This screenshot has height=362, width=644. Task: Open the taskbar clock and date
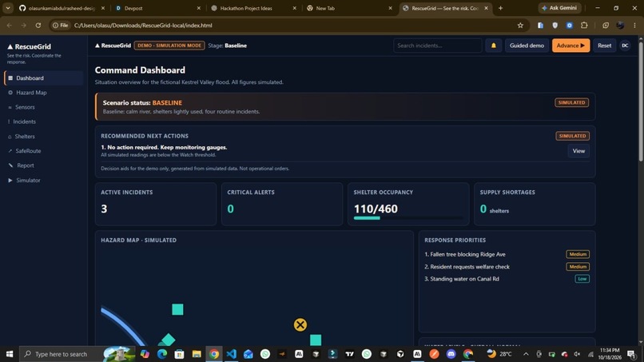pos(610,354)
